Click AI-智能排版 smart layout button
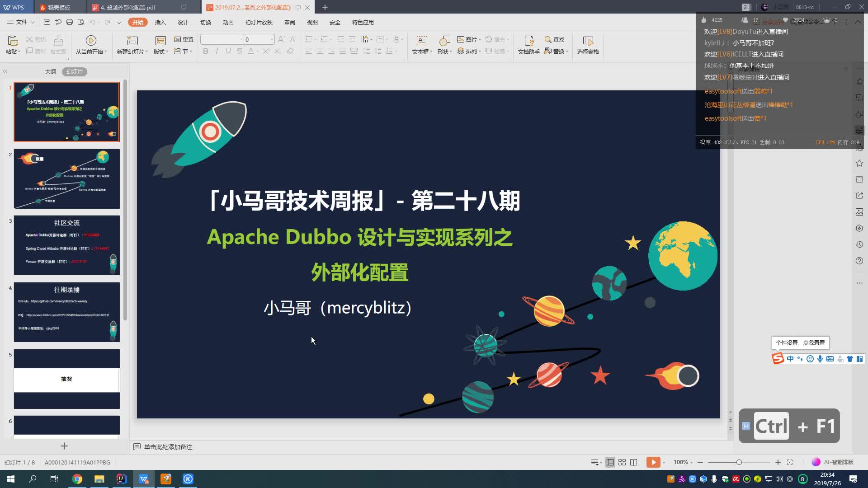This screenshot has height=488, width=868. [x=833, y=462]
